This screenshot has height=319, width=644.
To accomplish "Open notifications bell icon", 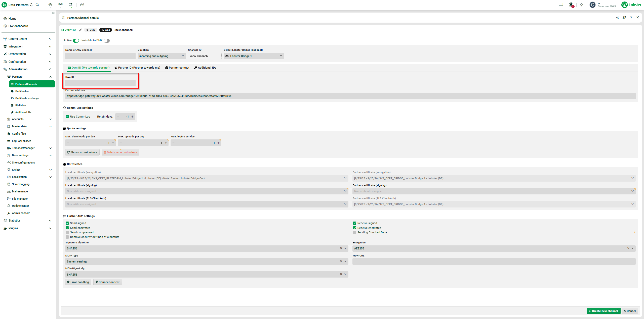I will 571,5.
